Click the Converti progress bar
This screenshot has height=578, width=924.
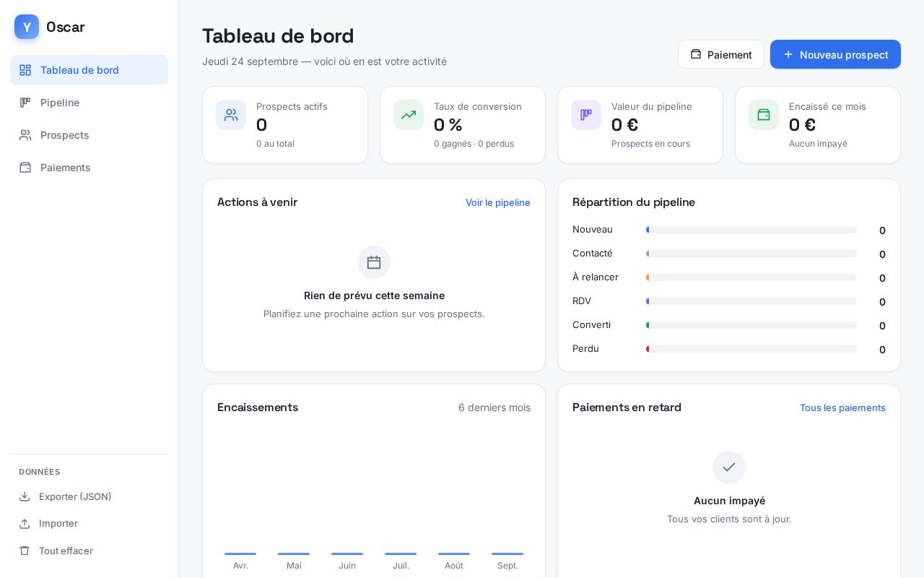(x=751, y=325)
